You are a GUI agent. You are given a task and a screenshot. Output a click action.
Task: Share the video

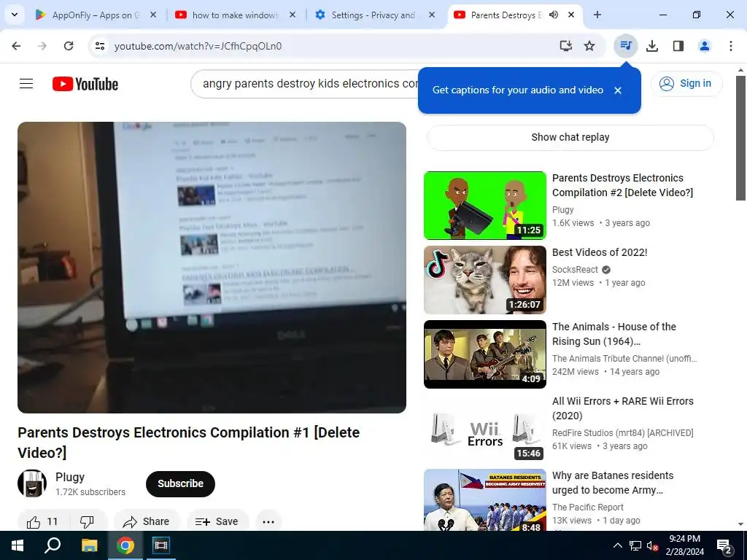(147, 522)
